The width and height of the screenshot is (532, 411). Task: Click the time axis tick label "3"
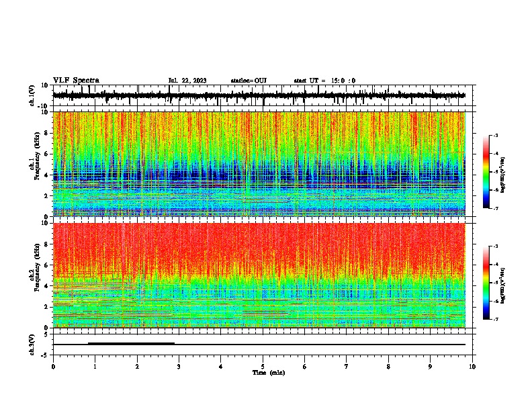179,367
